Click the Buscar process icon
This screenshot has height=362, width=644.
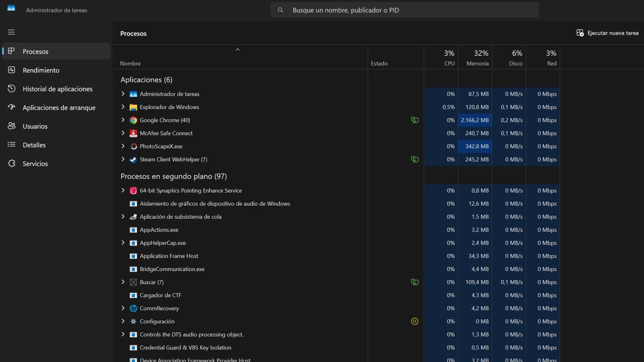point(133,282)
